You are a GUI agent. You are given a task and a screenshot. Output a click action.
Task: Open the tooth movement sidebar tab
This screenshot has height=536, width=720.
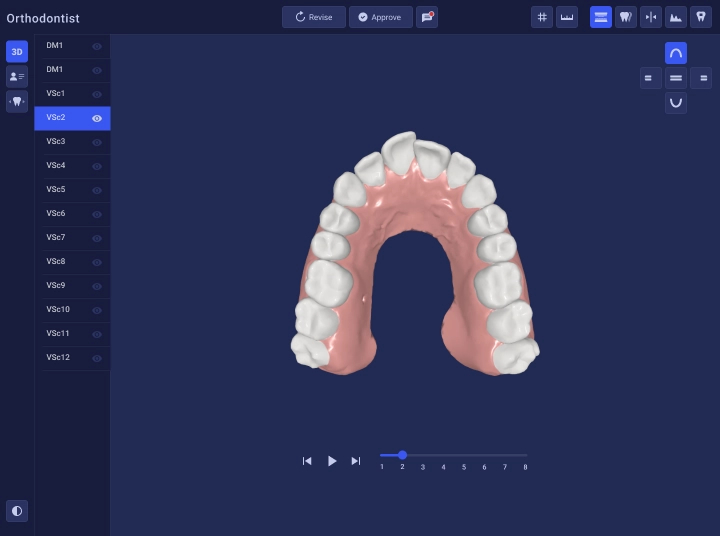pos(17,101)
